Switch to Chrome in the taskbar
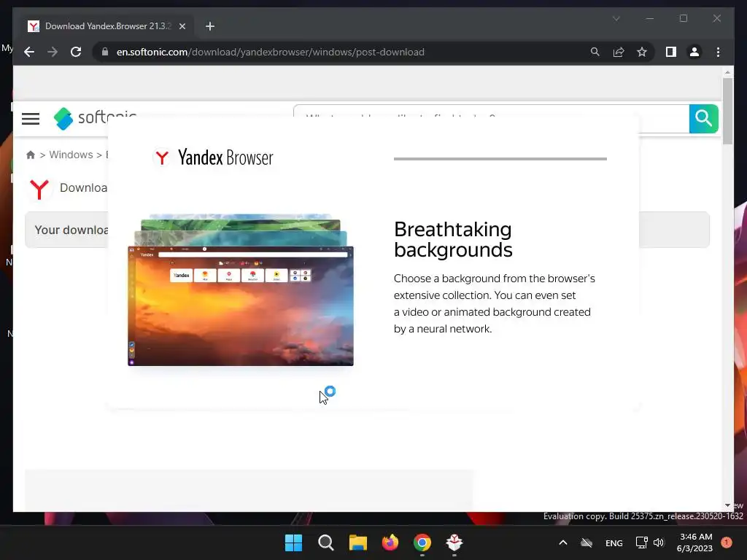 point(422,542)
